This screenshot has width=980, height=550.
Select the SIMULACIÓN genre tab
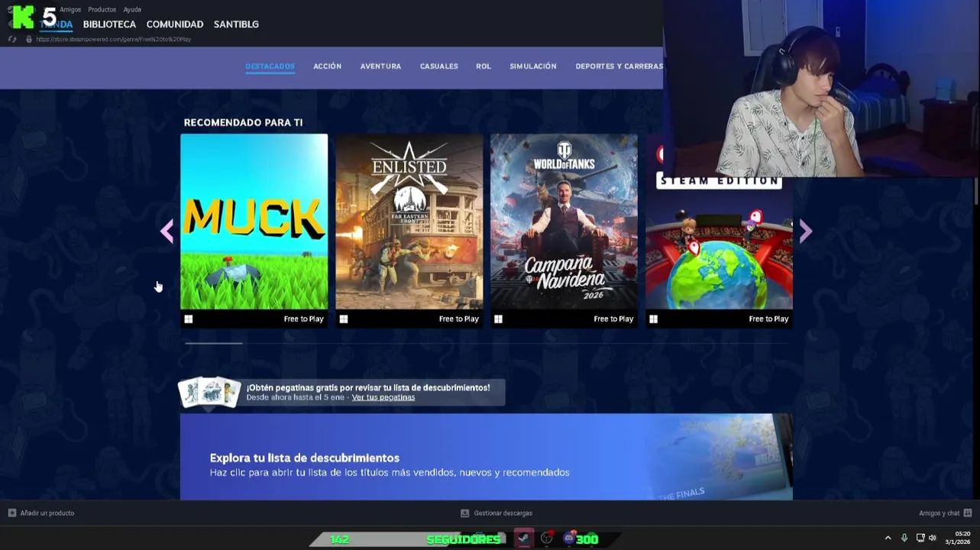tap(533, 66)
